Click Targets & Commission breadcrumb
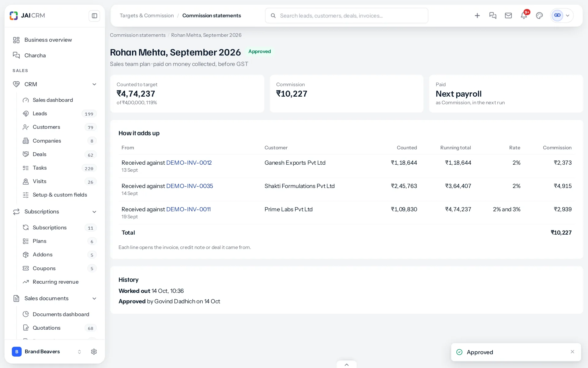Viewport: 588px width, 368px height. click(x=147, y=16)
